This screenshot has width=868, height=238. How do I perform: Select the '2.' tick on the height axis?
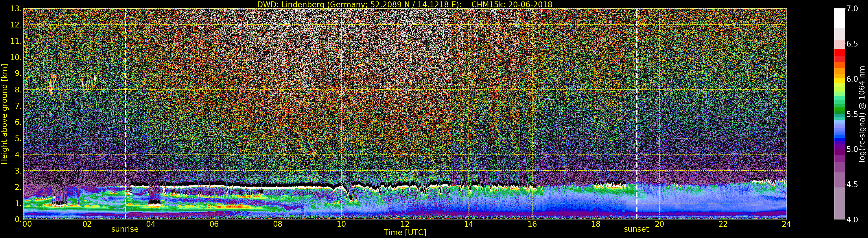(18, 187)
